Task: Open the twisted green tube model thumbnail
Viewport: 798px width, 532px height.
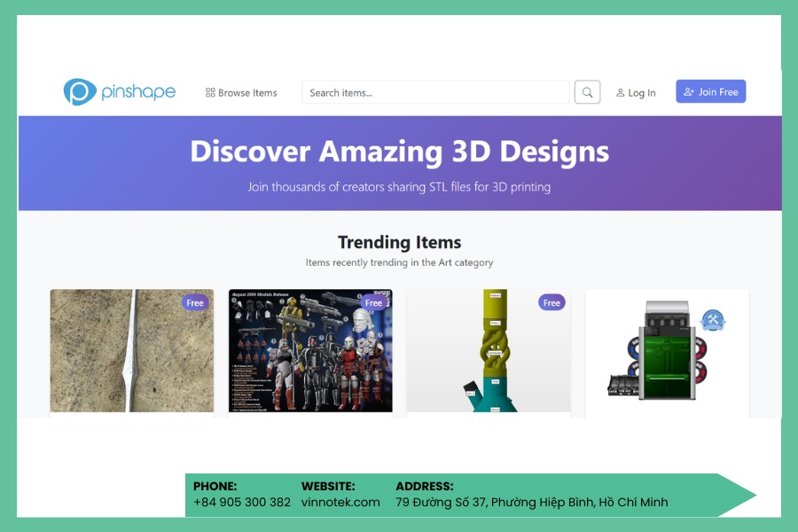Action: coord(489,351)
